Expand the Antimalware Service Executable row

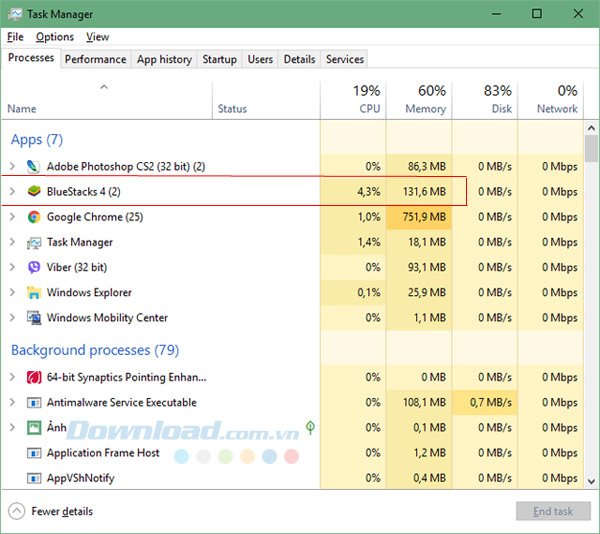coord(12,402)
